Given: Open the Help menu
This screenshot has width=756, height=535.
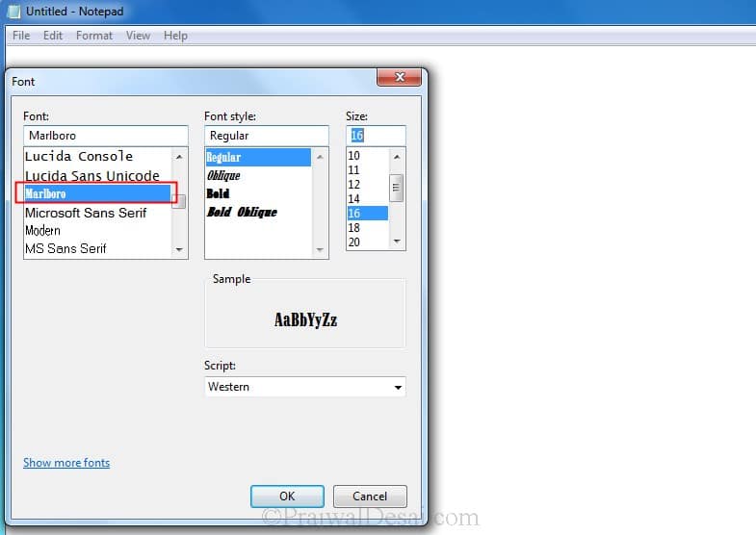Looking at the screenshot, I should (175, 36).
